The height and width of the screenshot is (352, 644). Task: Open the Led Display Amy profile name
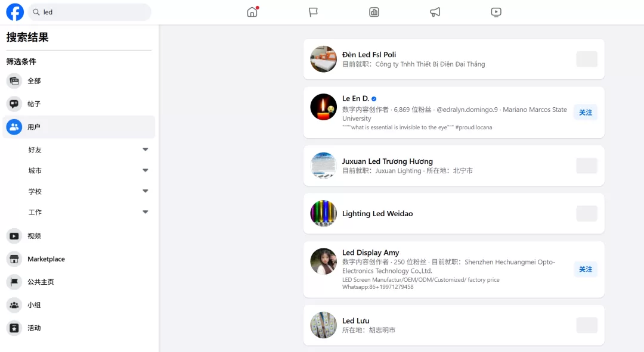pyautogui.click(x=370, y=253)
